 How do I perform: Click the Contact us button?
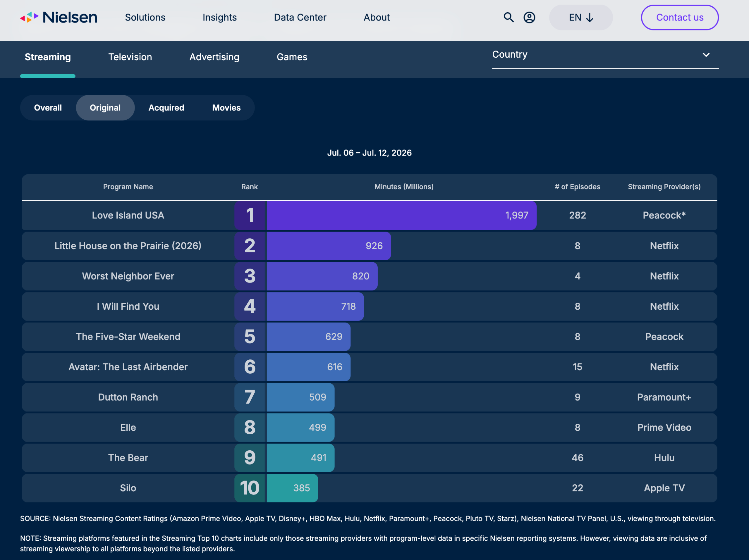tap(680, 17)
